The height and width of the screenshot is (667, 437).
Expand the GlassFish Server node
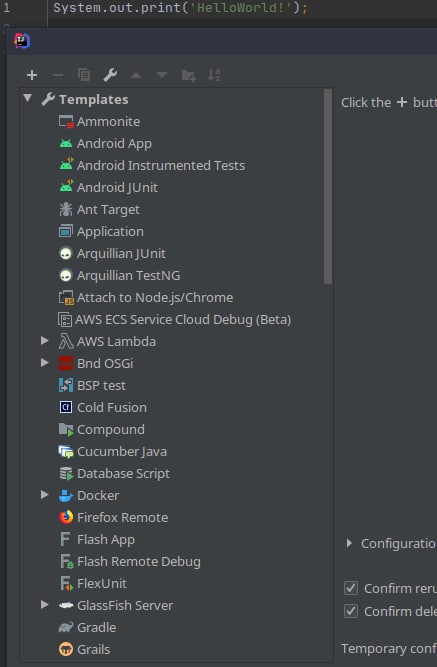(x=44, y=604)
